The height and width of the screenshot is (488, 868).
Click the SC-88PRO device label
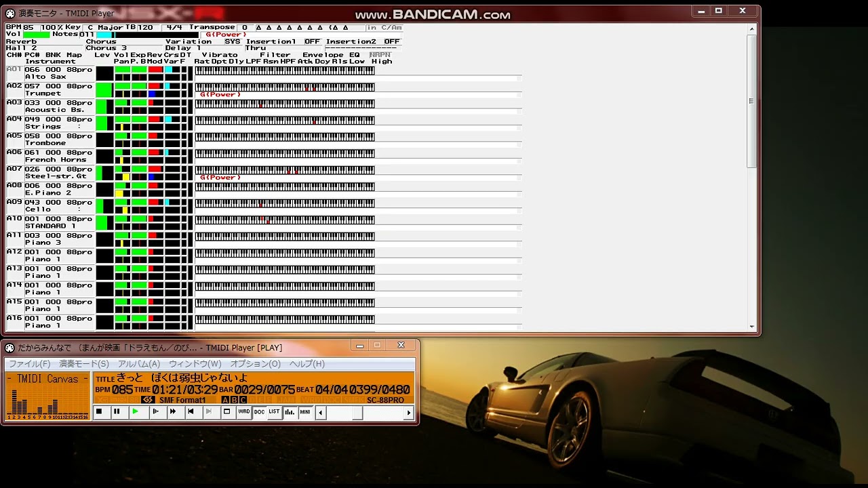coord(385,400)
